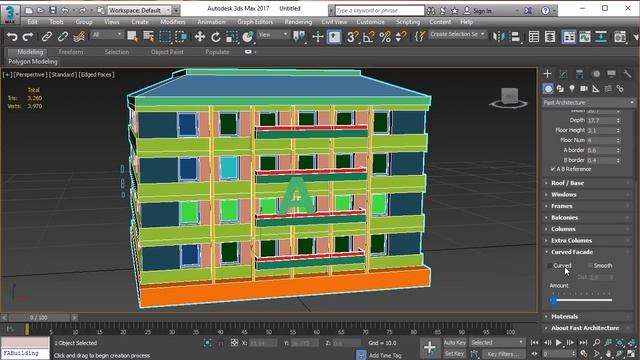Click the Polygon Modeling panel button
This screenshot has height=360, width=640.
pos(33,62)
